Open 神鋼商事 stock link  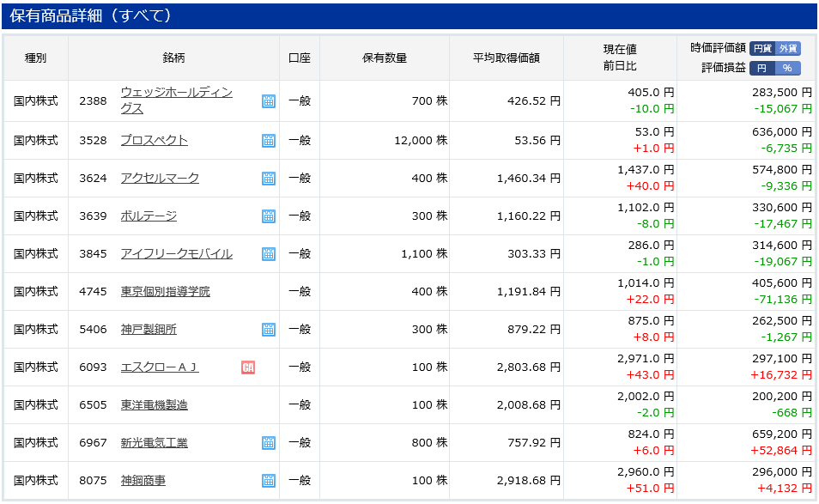[x=143, y=481]
